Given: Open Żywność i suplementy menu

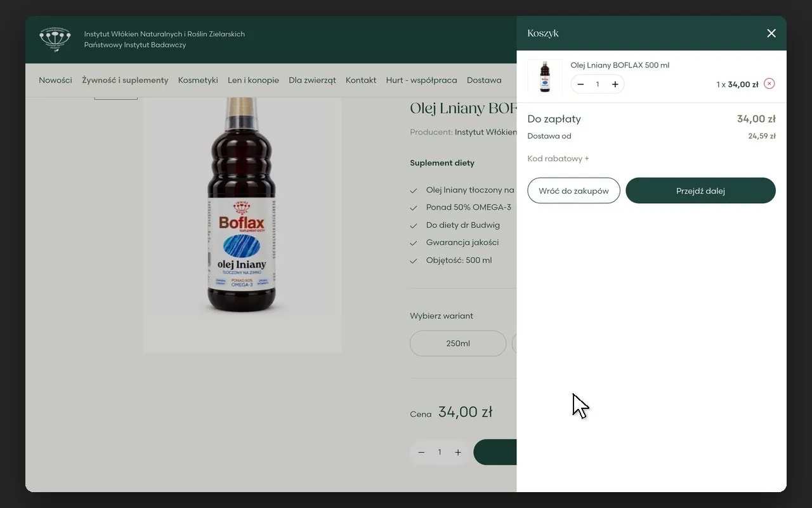Looking at the screenshot, I should coord(125,80).
